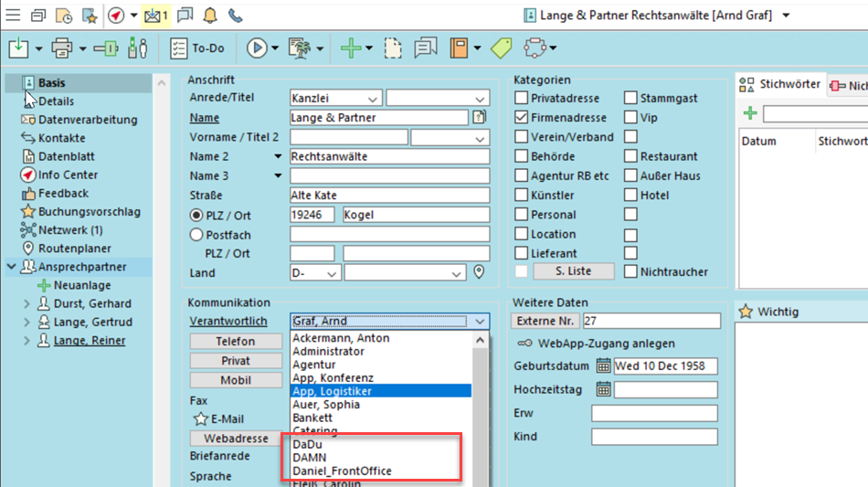
Task: Click the phone icon in top bar
Action: pyautogui.click(x=236, y=16)
